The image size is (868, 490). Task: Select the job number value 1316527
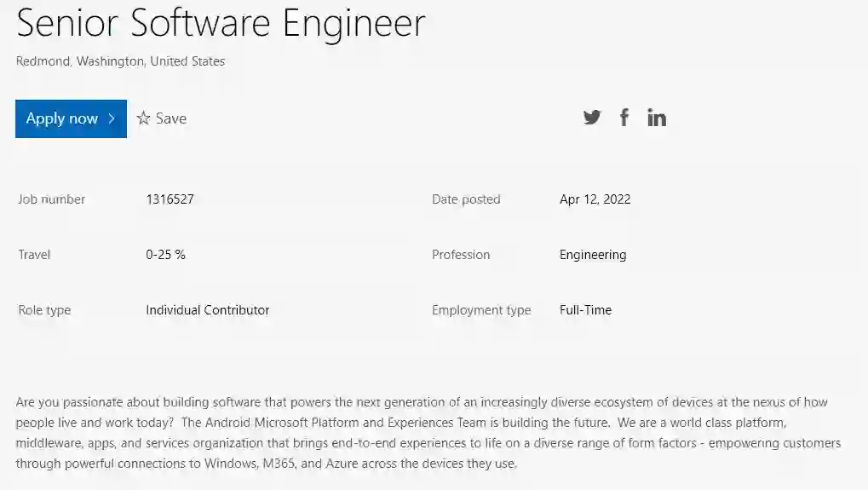(170, 199)
